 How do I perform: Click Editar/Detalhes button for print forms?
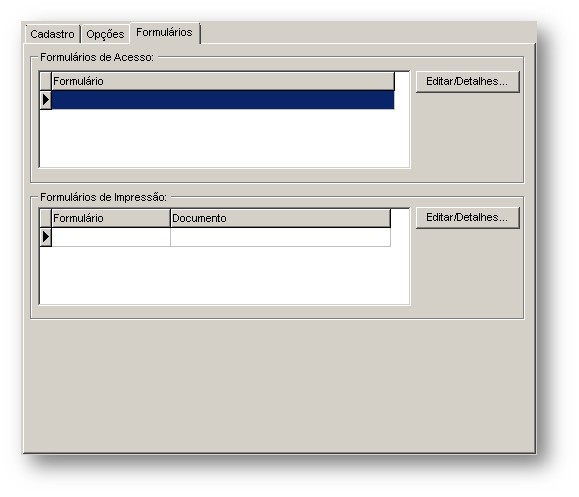coord(467,218)
